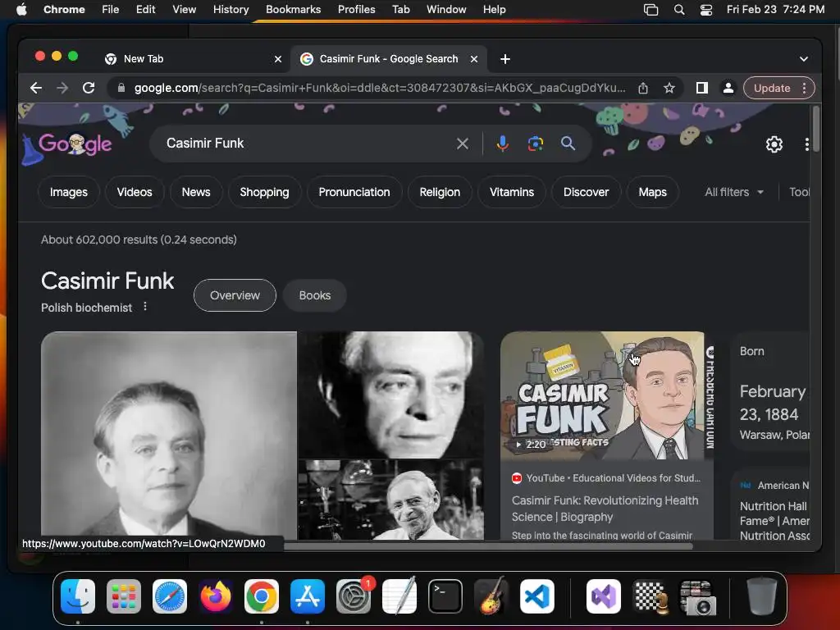Select the Discover filter chip
This screenshot has height=630, width=840.
tap(586, 192)
